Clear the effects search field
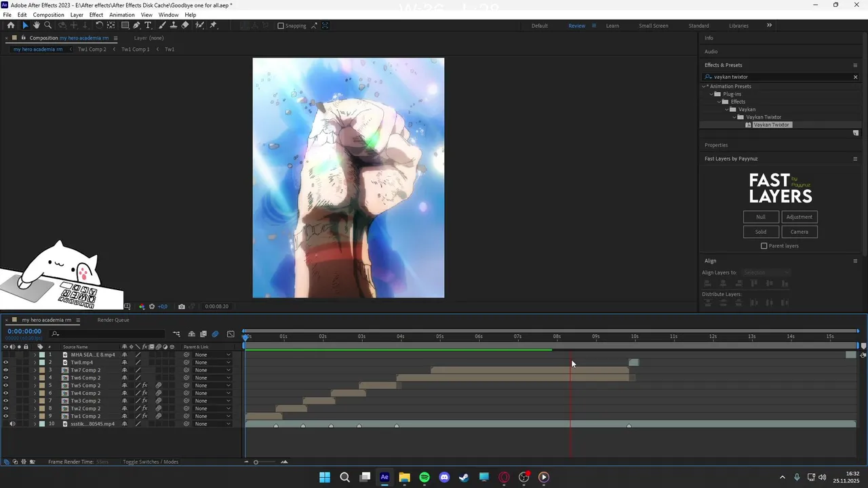The height and width of the screenshot is (488, 868). click(855, 77)
